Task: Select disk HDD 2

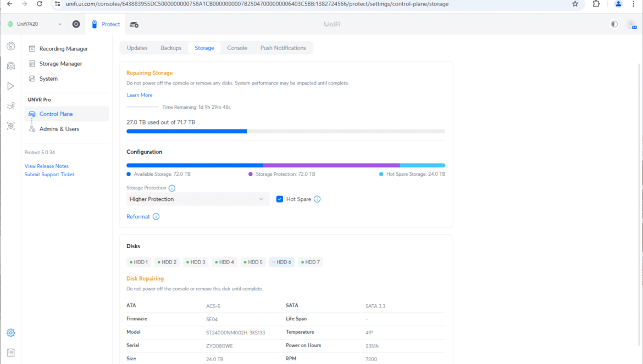Action: tap(167, 262)
